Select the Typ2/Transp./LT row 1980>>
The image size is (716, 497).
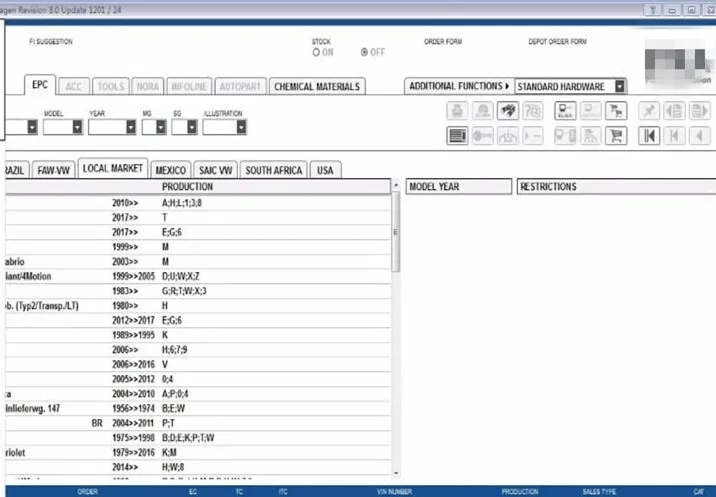click(198, 306)
